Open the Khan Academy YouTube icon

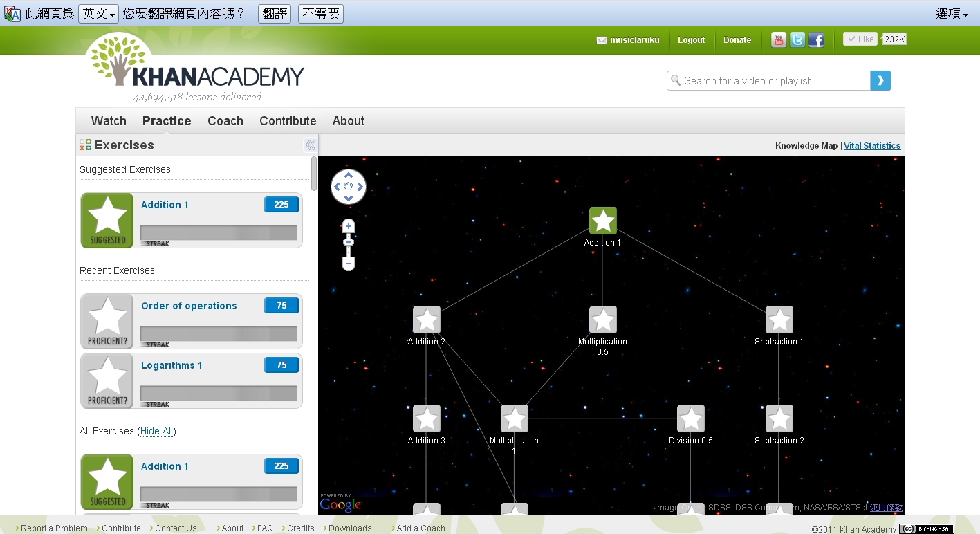tap(779, 40)
